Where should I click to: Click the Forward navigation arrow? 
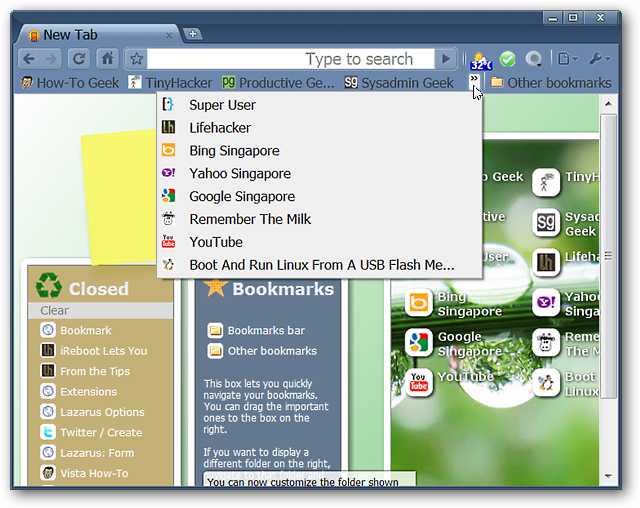(50, 59)
